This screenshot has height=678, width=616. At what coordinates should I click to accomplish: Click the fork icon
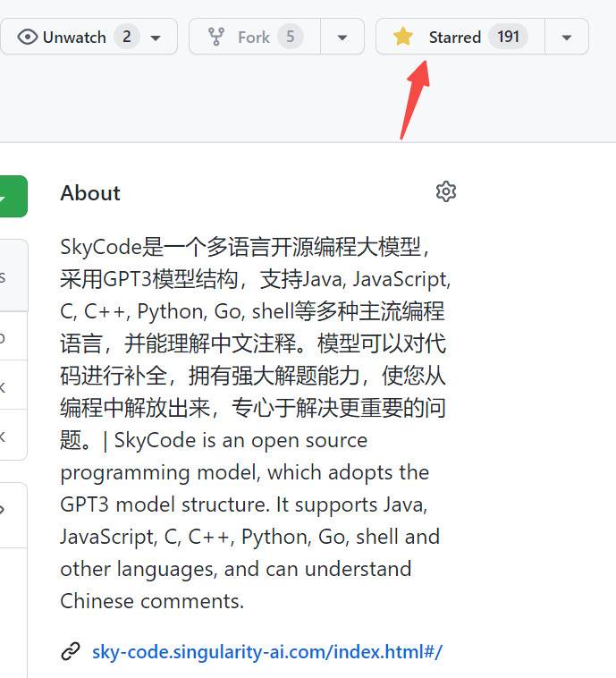(x=216, y=37)
